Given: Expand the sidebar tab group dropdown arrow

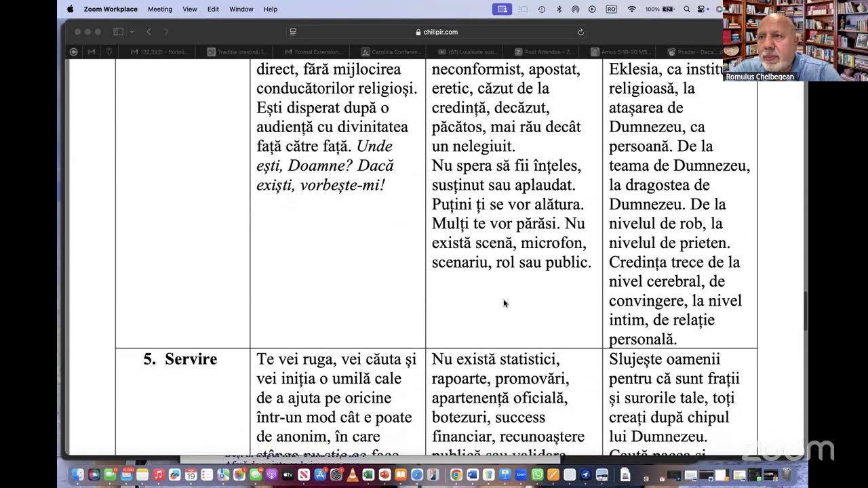Looking at the screenshot, I should coord(132,32).
